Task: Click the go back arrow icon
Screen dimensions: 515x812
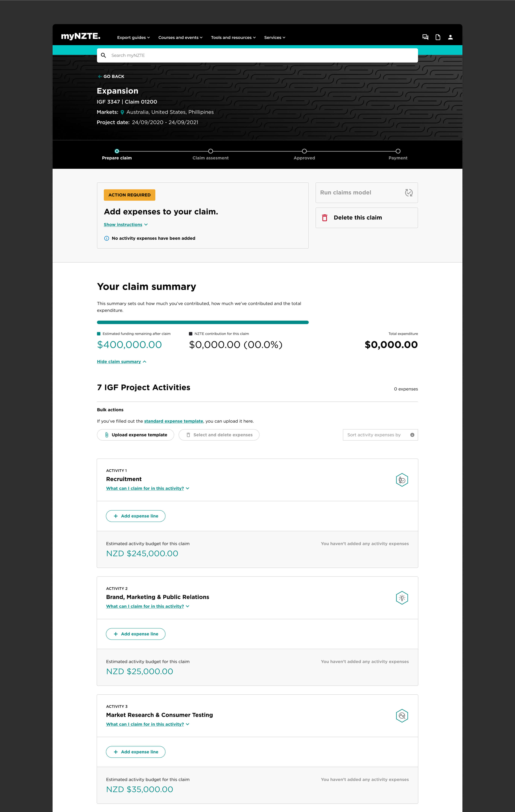Action: pos(100,77)
